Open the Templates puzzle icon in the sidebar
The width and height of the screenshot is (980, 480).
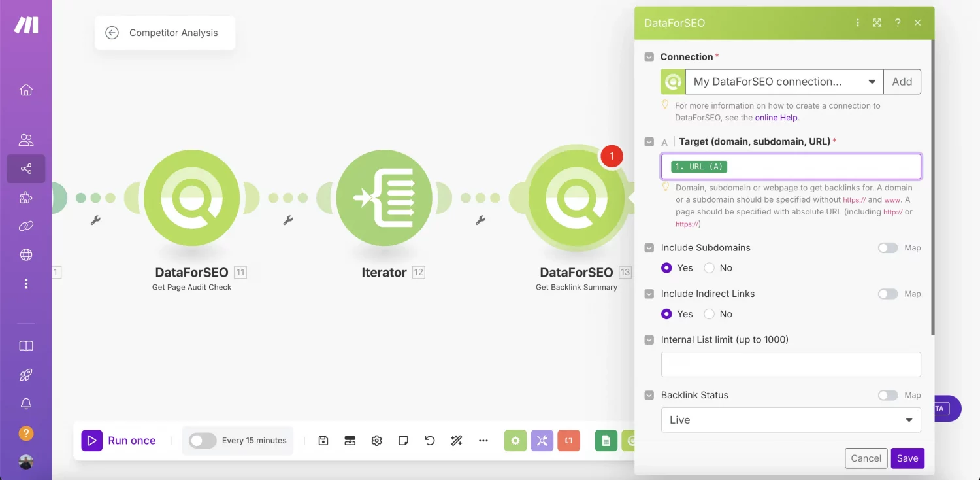(26, 197)
